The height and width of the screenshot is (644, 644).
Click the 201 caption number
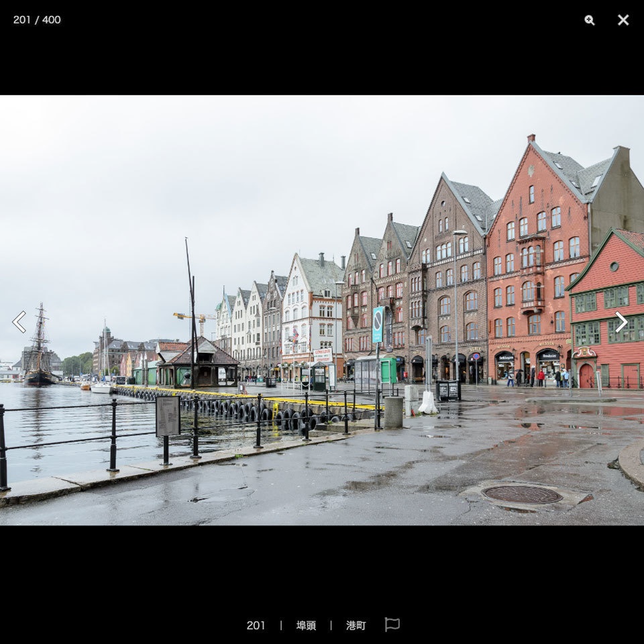tap(256, 625)
